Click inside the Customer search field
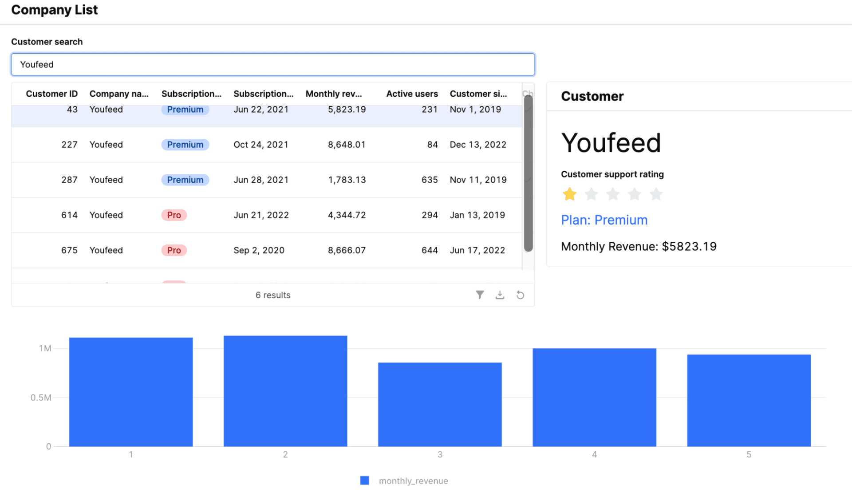 click(272, 64)
